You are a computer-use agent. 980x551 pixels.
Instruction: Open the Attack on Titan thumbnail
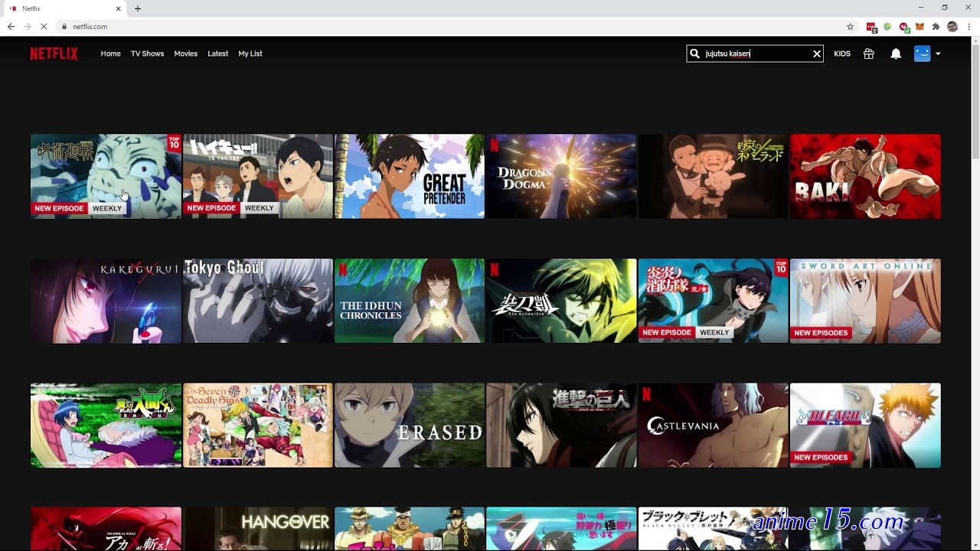561,425
